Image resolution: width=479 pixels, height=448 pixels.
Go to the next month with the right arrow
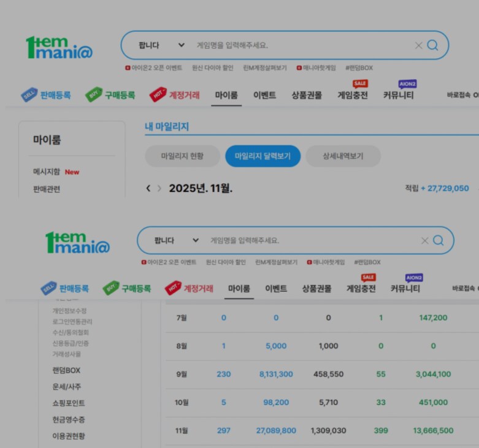point(159,189)
